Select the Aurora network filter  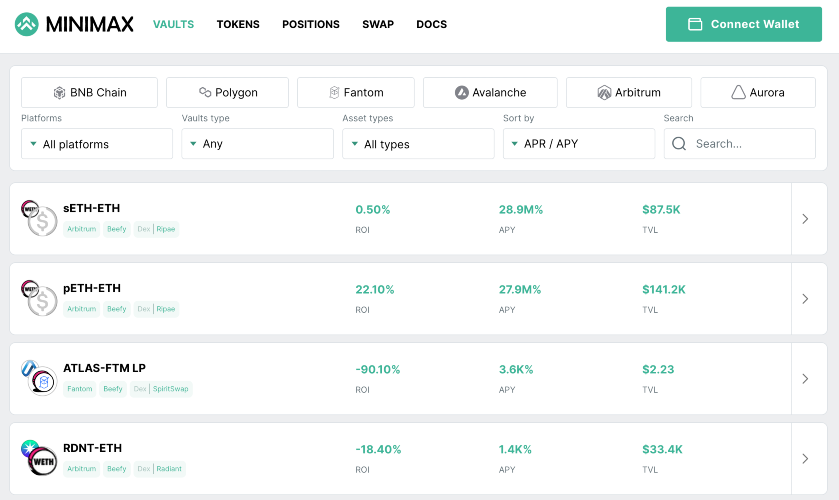758,92
